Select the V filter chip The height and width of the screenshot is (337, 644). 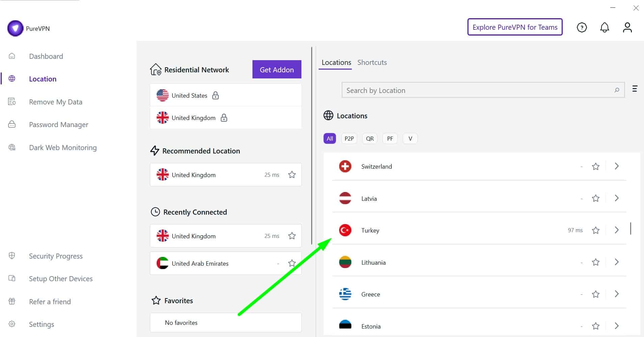point(410,139)
